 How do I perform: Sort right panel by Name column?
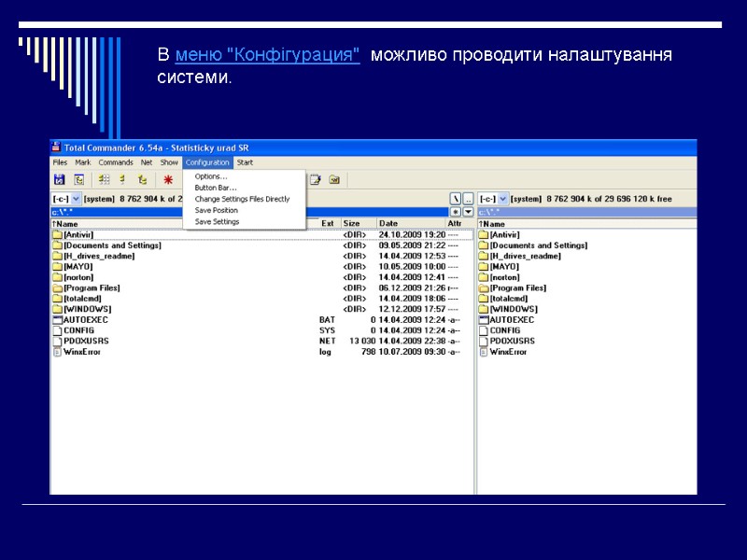[x=587, y=223]
